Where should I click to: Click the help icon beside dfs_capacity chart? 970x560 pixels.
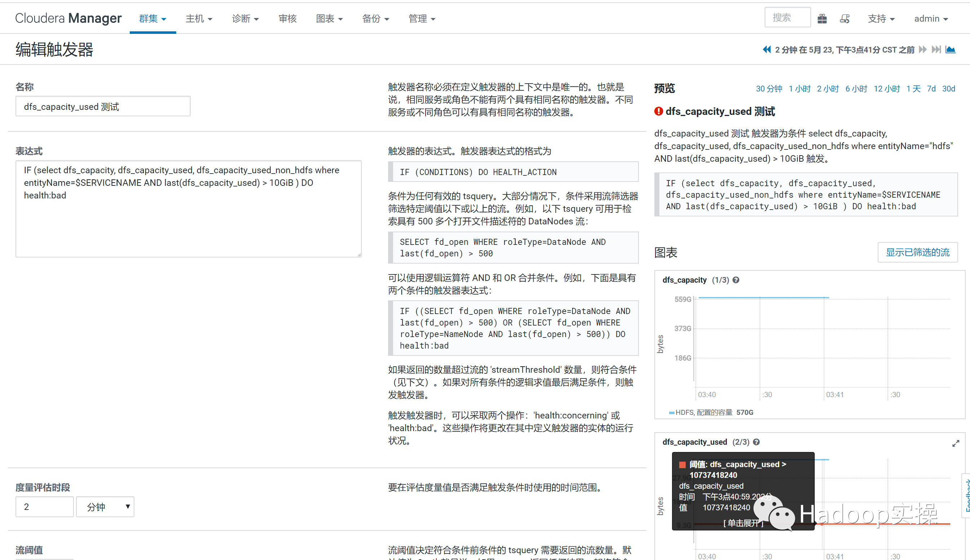[737, 280]
